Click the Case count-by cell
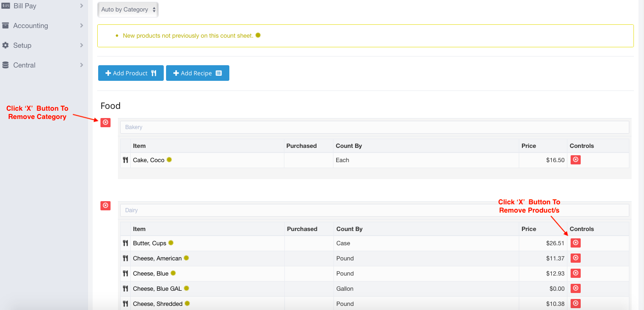644x310 pixels. 426,243
